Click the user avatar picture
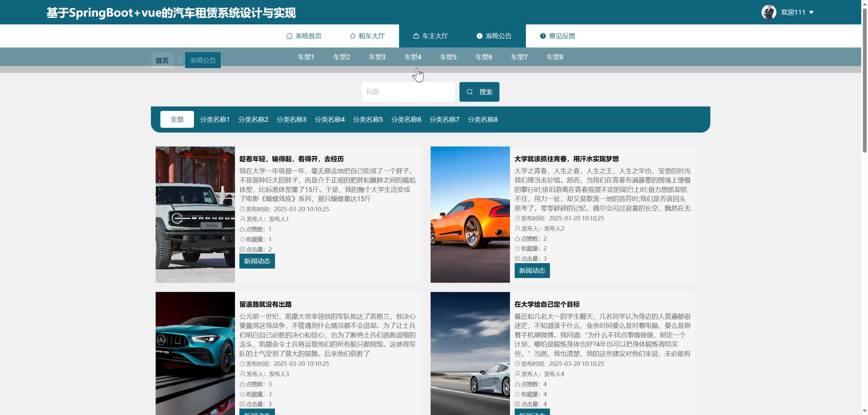The width and height of the screenshot is (868, 415). pyautogui.click(x=769, y=12)
